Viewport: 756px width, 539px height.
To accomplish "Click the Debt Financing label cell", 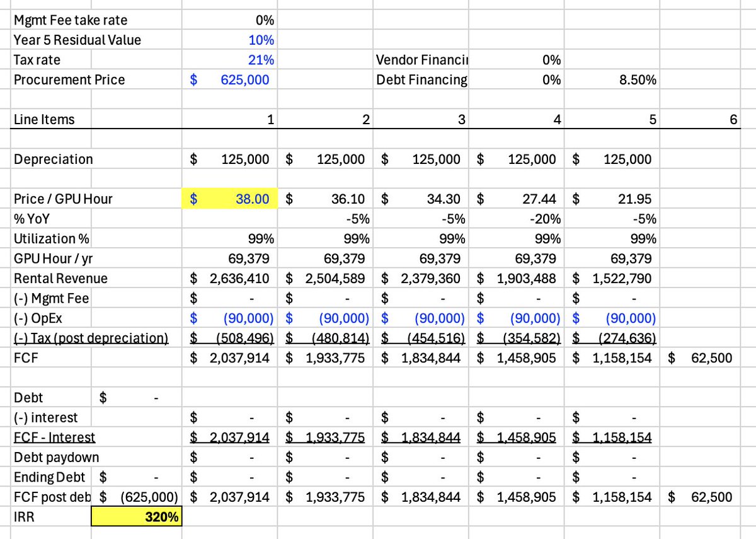I will 421,79.
